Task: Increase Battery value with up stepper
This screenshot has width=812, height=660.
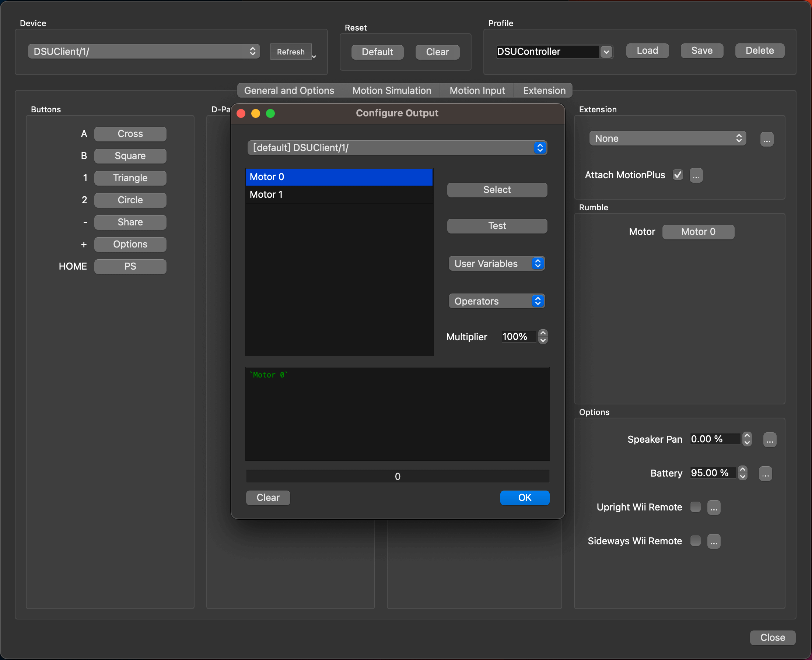Action: [x=742, y=470]
